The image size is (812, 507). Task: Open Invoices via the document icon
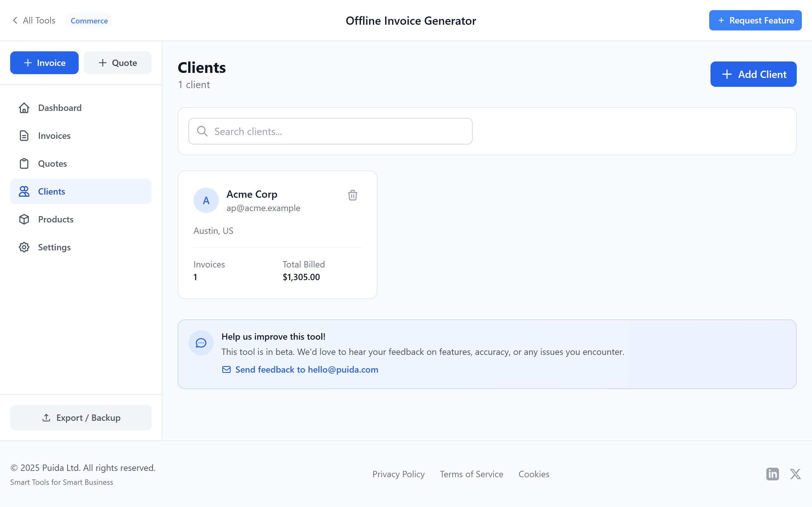pos(24,136)
